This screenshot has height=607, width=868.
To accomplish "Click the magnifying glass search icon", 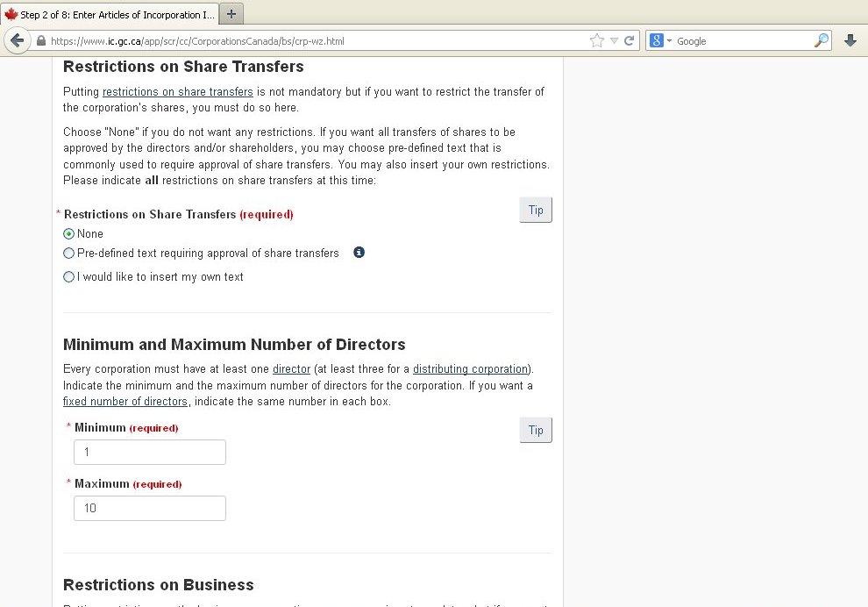I will [x=821, y=41].
